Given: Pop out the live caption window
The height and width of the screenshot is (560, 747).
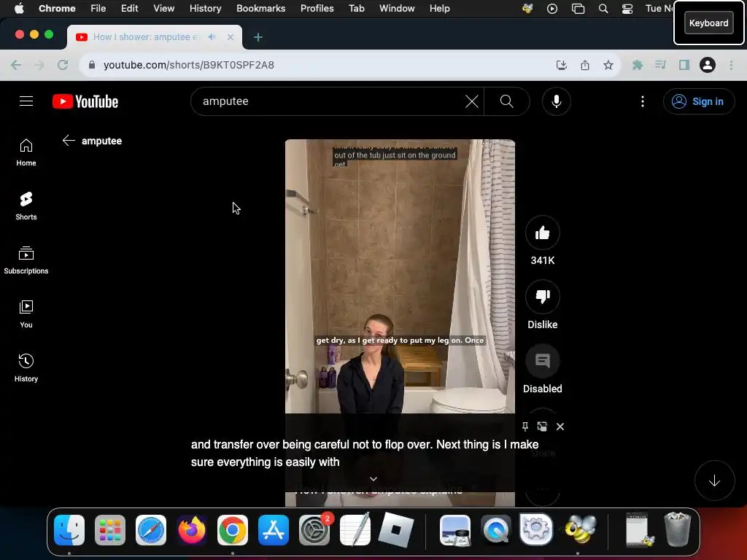Looking at the screenshot, I should 542,426.
